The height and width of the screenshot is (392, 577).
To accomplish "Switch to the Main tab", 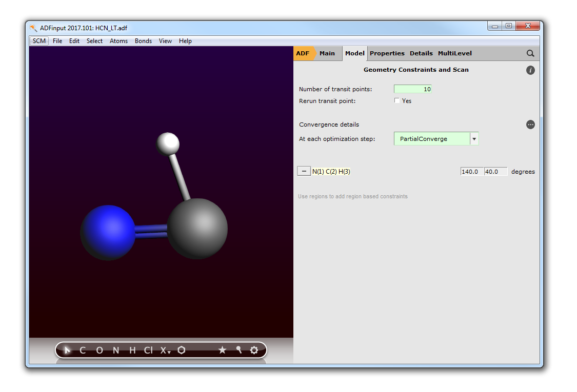I will click(x=327, y=53).
